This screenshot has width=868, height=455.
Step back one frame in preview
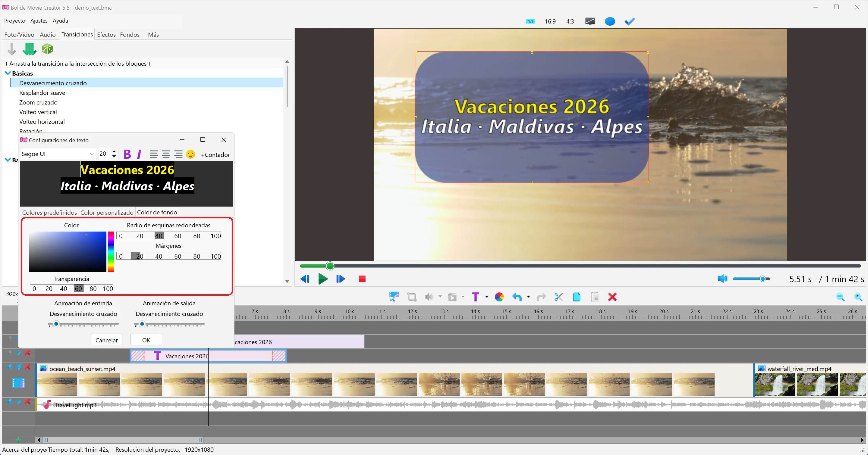coord(305,279)
